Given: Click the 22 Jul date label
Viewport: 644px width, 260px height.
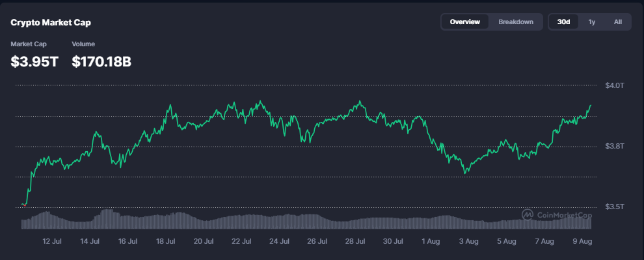Looking at the screenshot, I should pyautogui.click(x=241, y=242).
